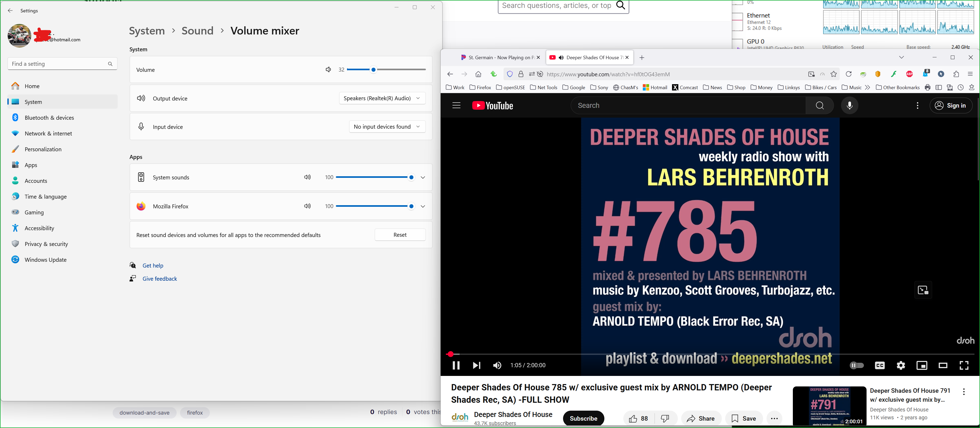Screen dimensions: 980x428
Task: Open Work bookmarks folder
Action: (455, 87)
